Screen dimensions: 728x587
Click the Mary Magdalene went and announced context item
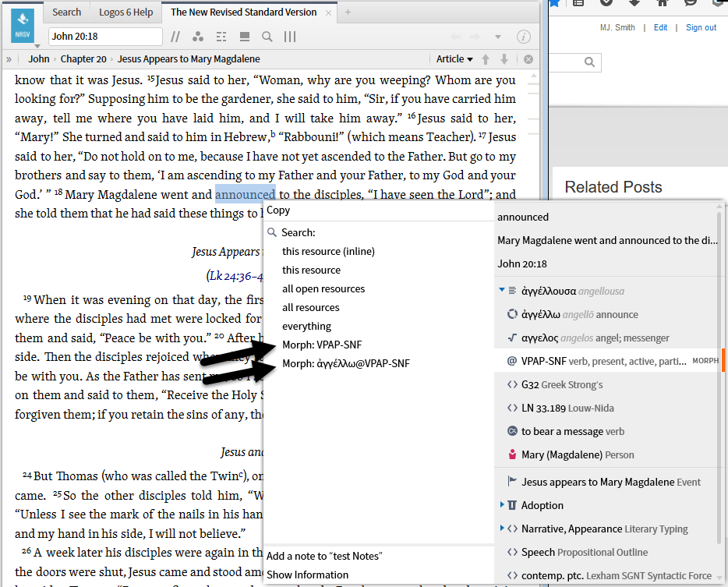[607, 241]
